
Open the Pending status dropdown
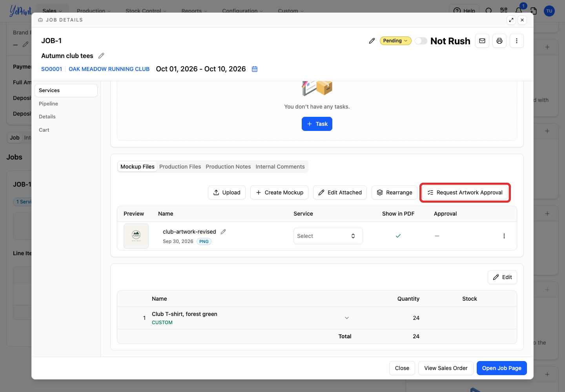click(x=395, y=41)
